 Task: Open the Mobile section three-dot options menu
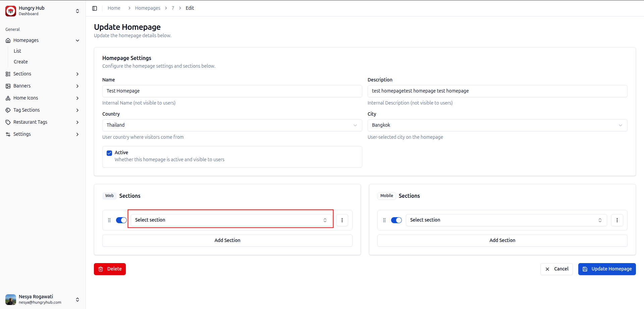[x=617, y=220]
